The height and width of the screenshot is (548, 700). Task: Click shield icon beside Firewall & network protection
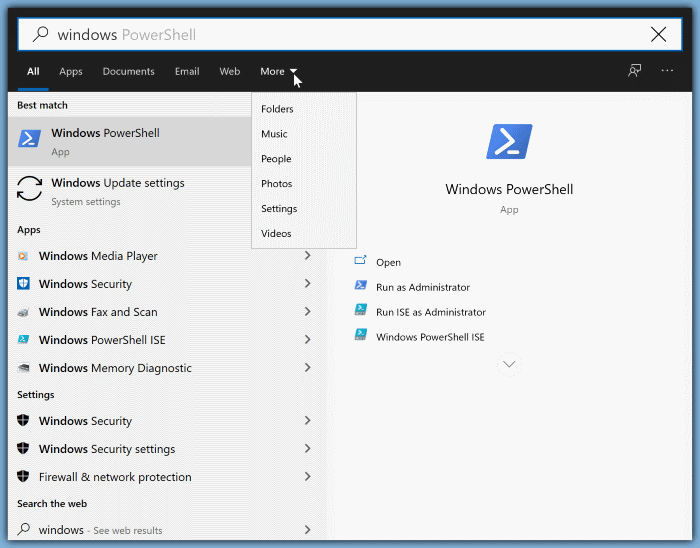(x=23, y=477)
